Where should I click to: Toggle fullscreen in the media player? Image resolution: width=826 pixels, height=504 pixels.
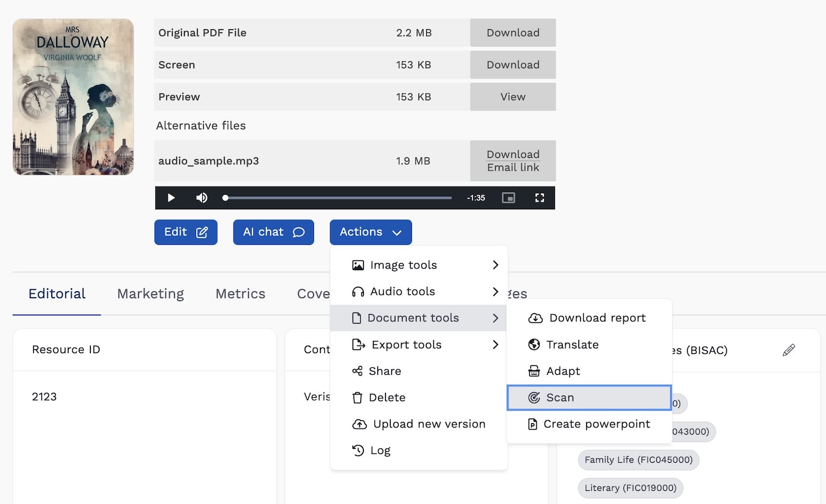[540, 198]
